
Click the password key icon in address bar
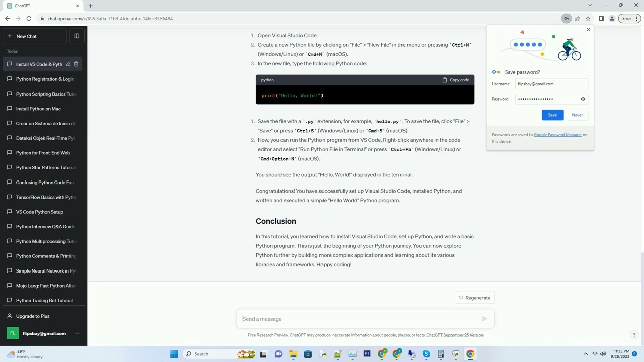[567, 19]
